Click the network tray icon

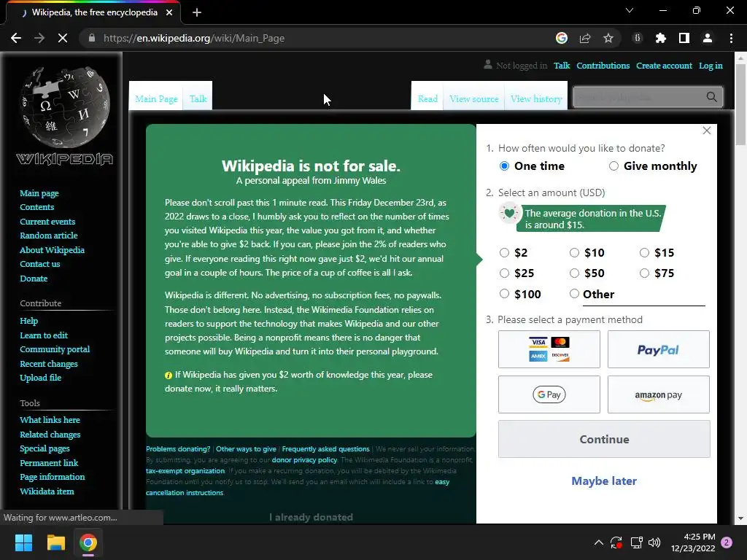[636, 542]
